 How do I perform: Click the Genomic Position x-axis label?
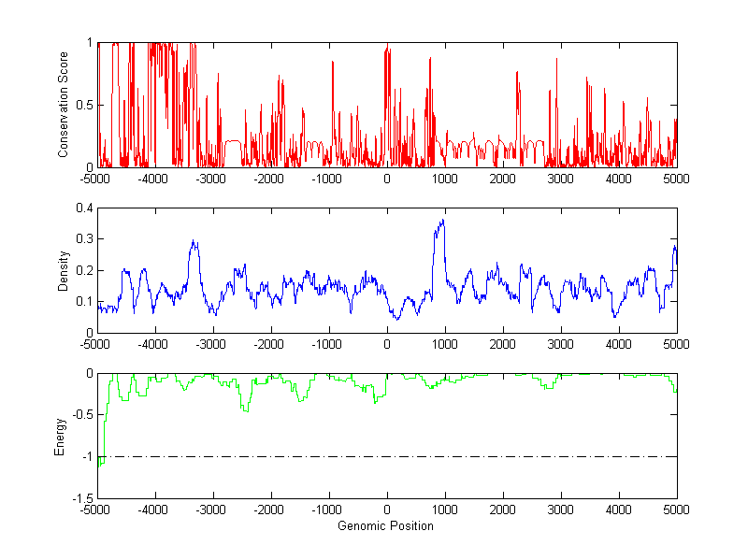385,526
